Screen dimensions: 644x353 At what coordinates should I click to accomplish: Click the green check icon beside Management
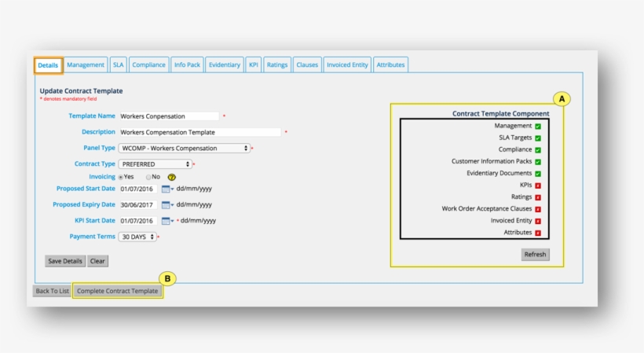pyautogui.click(x=538, y=126)
